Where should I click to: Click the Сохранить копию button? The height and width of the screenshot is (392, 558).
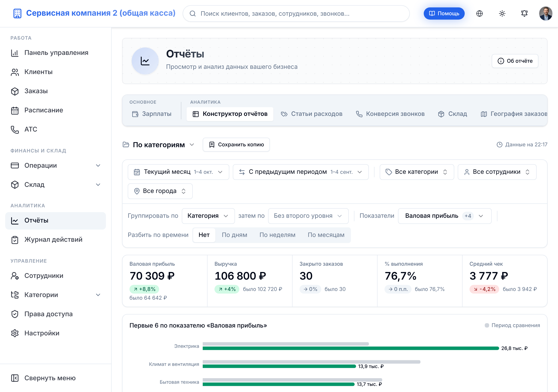(x=236, y=145)
